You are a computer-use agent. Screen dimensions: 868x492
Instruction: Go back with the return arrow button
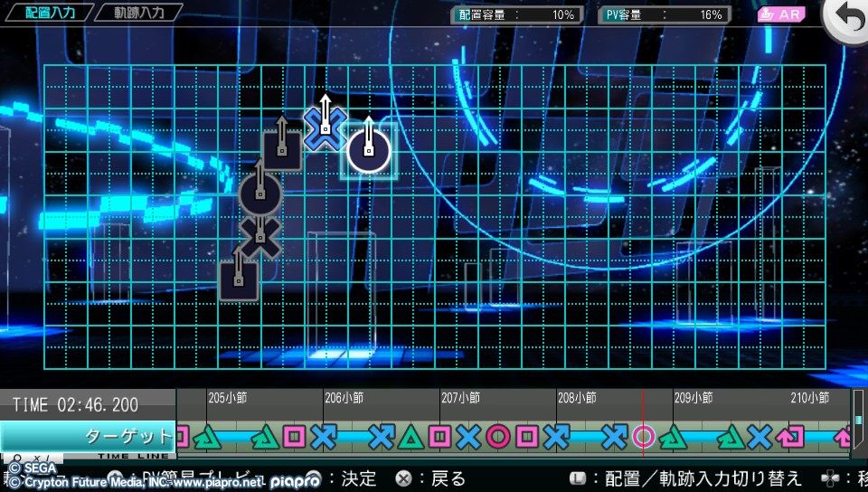coord(846,19)
